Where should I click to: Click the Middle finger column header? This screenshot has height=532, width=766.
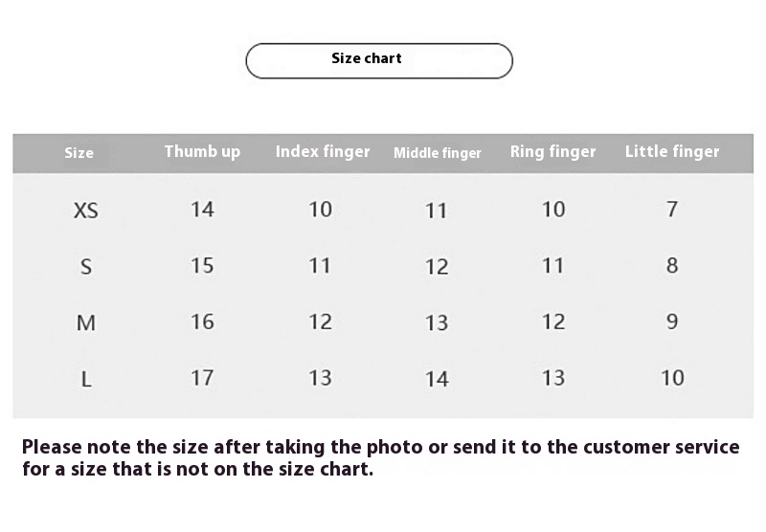point(438,153)
